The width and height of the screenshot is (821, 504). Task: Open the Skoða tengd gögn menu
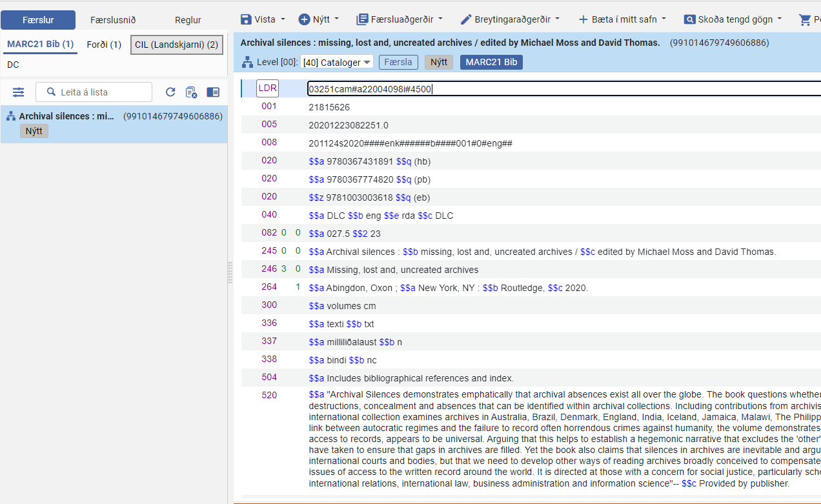coord(733,19)
